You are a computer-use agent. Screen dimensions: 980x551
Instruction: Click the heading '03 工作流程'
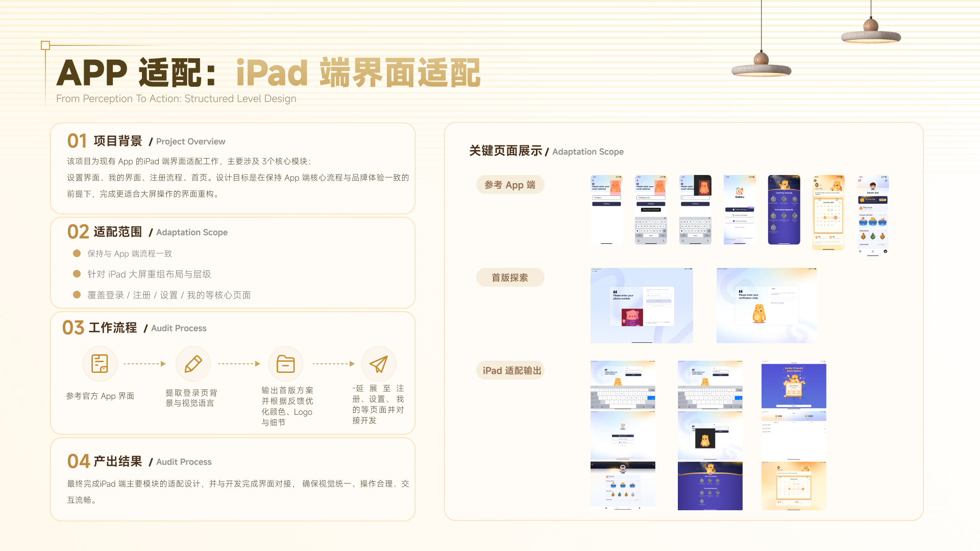pyautogui.click(x=100, y=328)
